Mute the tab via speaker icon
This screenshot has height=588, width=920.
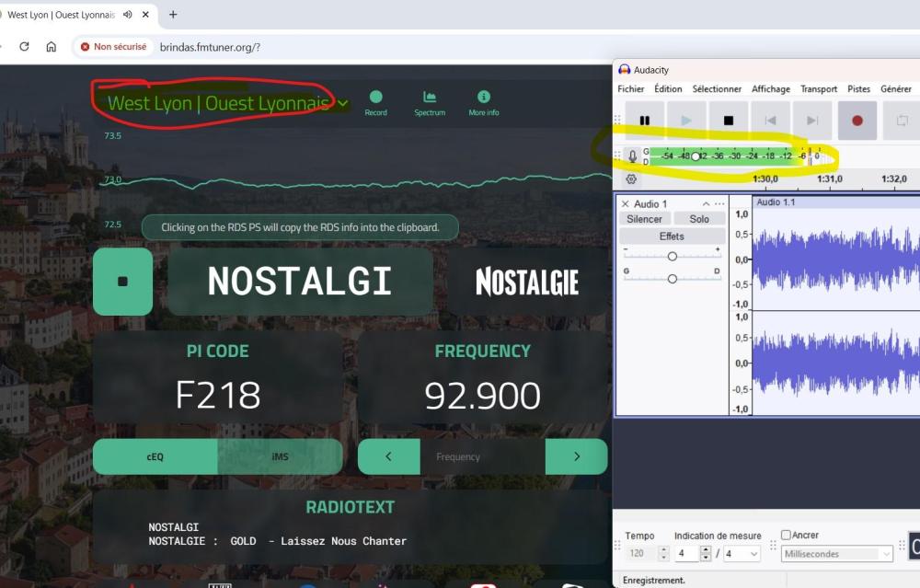point(127,15)
